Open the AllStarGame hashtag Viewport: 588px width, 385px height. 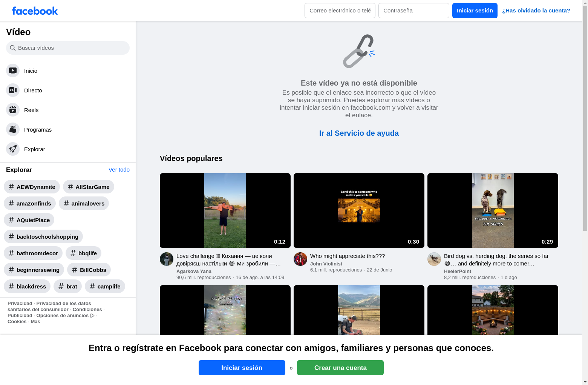pos(89,187)
